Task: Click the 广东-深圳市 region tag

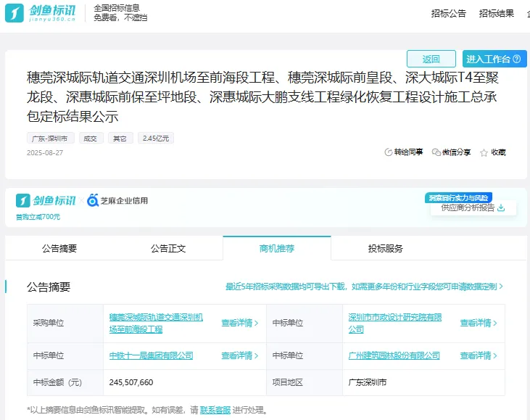Action: click(51, 138)
